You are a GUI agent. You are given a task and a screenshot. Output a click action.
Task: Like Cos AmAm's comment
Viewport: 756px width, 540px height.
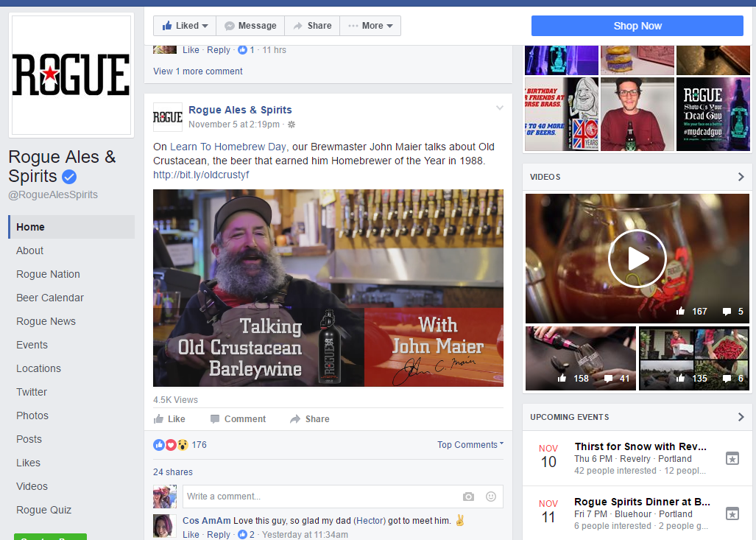pos(191,534)
